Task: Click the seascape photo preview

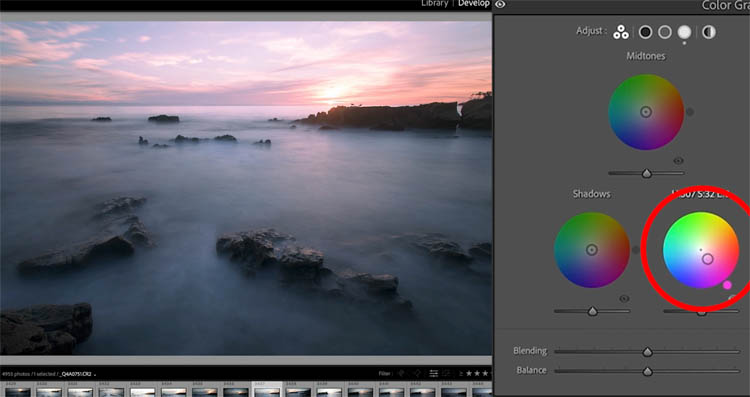Action: pyautogui.click(x=246, y=188)
